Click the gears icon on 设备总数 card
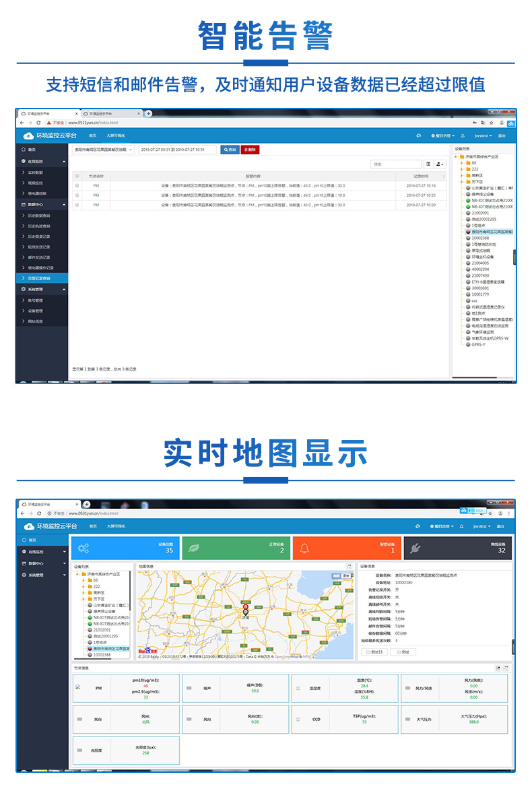532x787 pixels. pyautogui.click(x=83, y=548)
